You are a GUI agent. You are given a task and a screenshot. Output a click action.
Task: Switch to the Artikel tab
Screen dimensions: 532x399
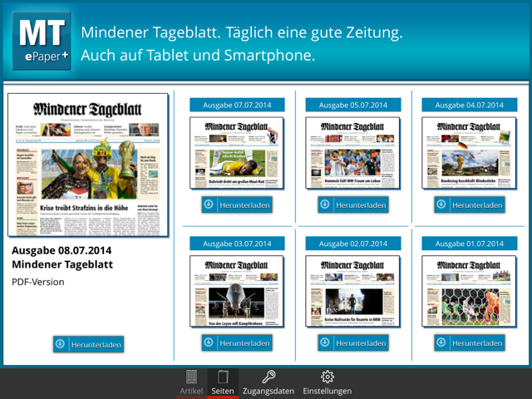[x=191, y=382]
